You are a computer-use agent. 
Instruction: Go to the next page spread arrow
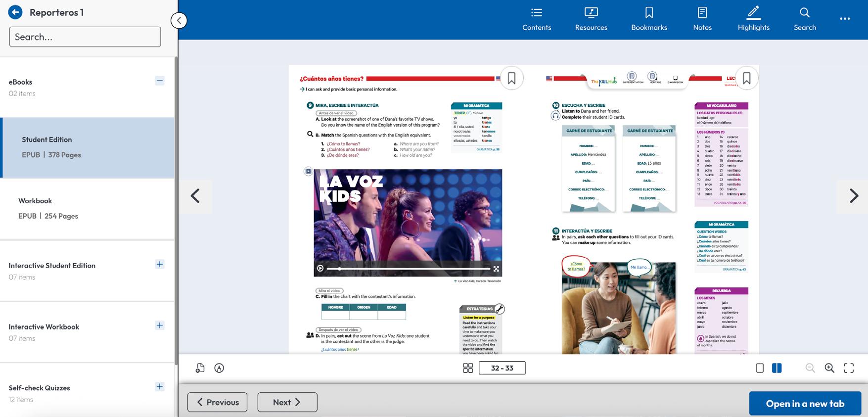coord(854,196)
